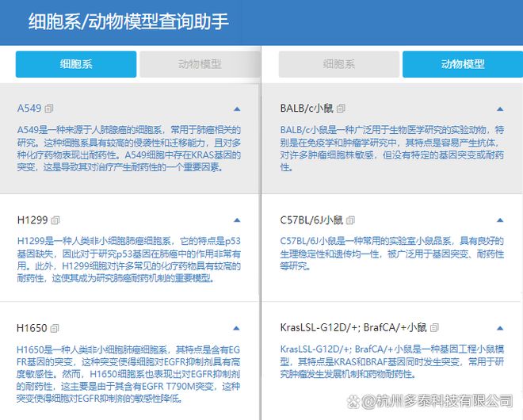Click the H1299 description paragraph
523x420 pixels.
pos(128,260)
